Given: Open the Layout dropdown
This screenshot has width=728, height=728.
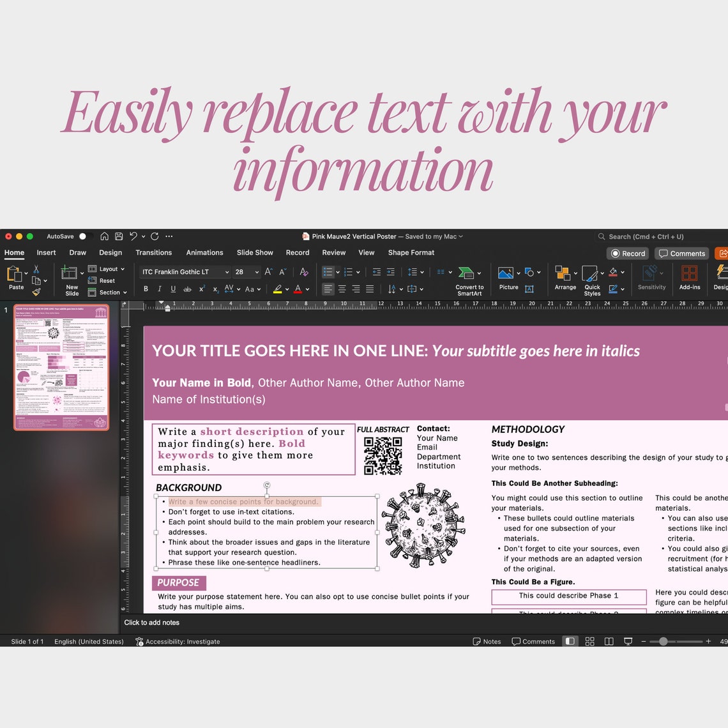Looking at the screenshot, I should (x=110, y=269).
